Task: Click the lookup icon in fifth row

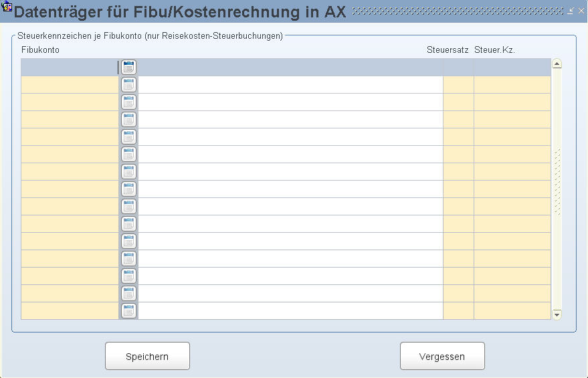Action: point(128,137)
